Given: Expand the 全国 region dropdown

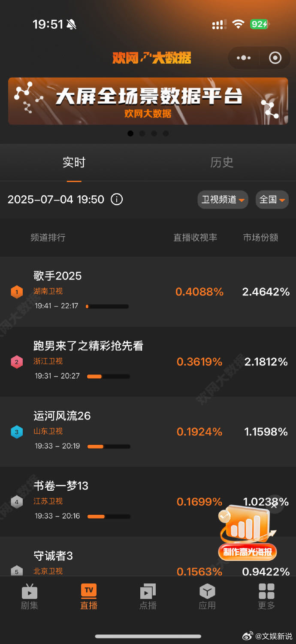Looking at the screenshot, I should (x=272, y=200).
